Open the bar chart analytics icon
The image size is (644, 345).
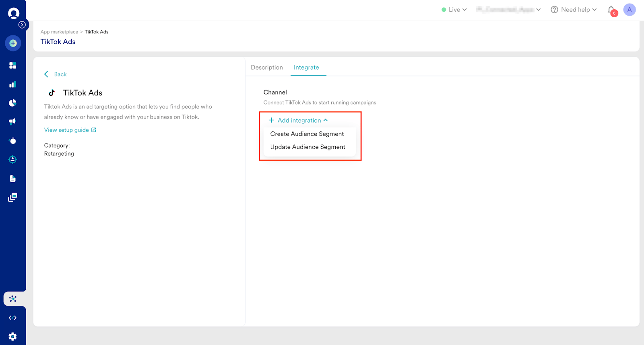tap(13, 84)
